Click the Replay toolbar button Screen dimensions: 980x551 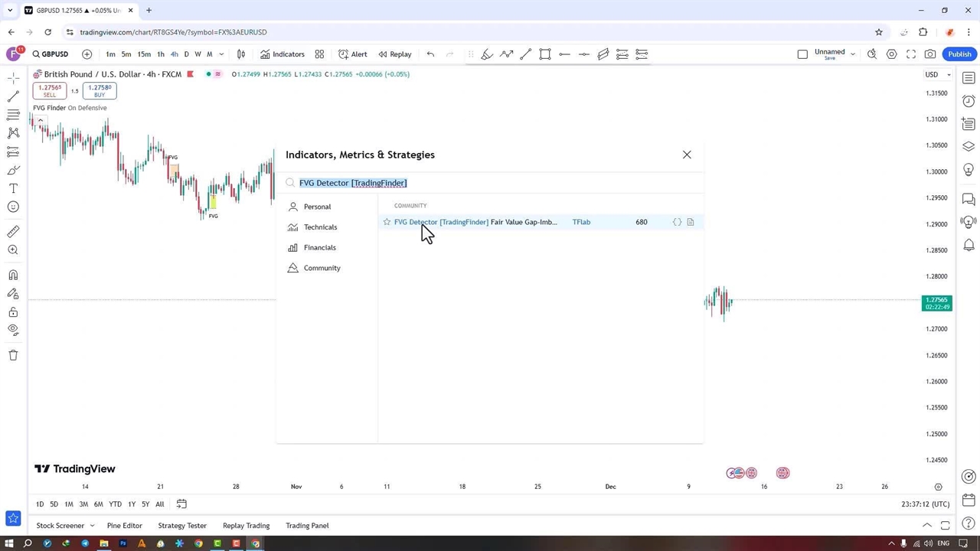click(x=394, y=54)
